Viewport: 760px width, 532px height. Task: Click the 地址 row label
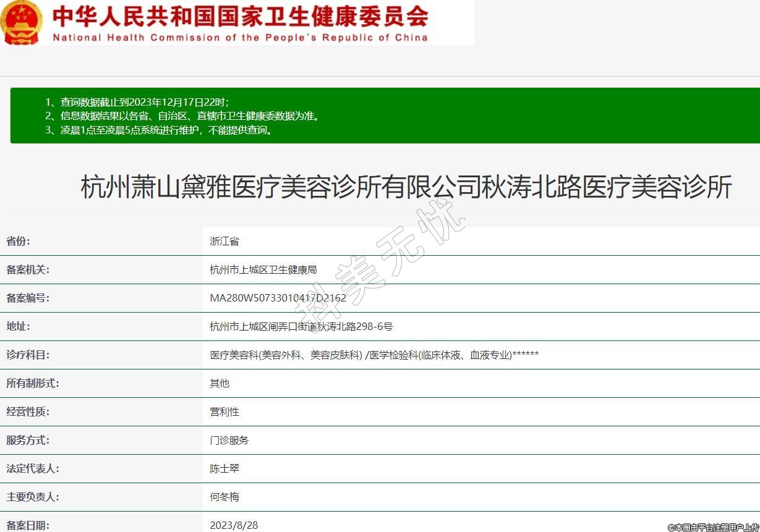coord(18,326)
